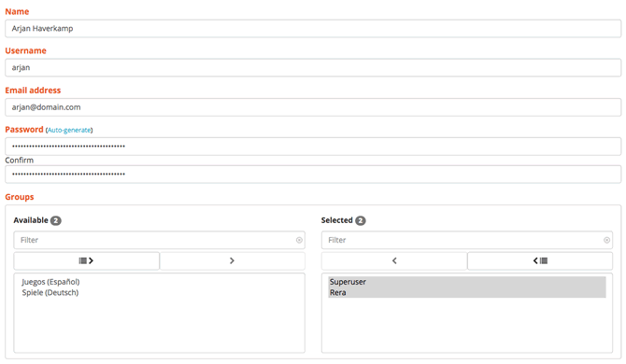Click the Available count badge
Screen dimensions: 626x364
56,220
